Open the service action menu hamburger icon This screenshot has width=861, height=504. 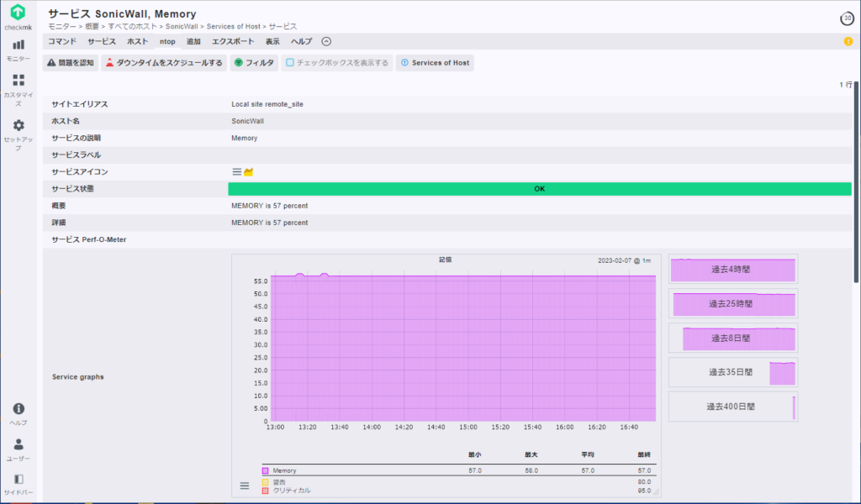(236, 172)
